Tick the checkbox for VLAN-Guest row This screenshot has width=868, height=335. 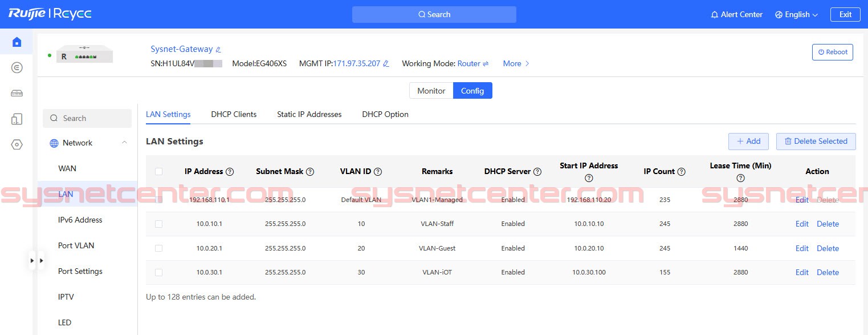[158, 248]
